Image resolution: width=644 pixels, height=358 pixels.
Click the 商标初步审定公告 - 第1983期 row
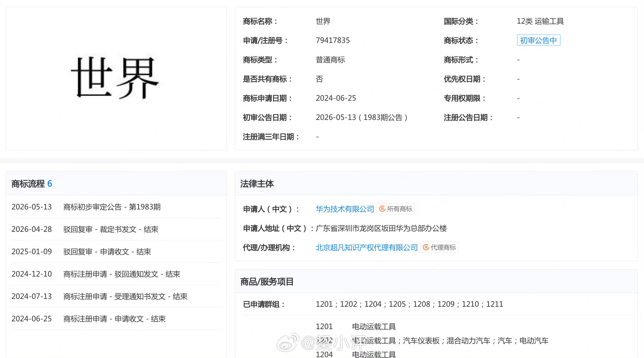(116, 207)
